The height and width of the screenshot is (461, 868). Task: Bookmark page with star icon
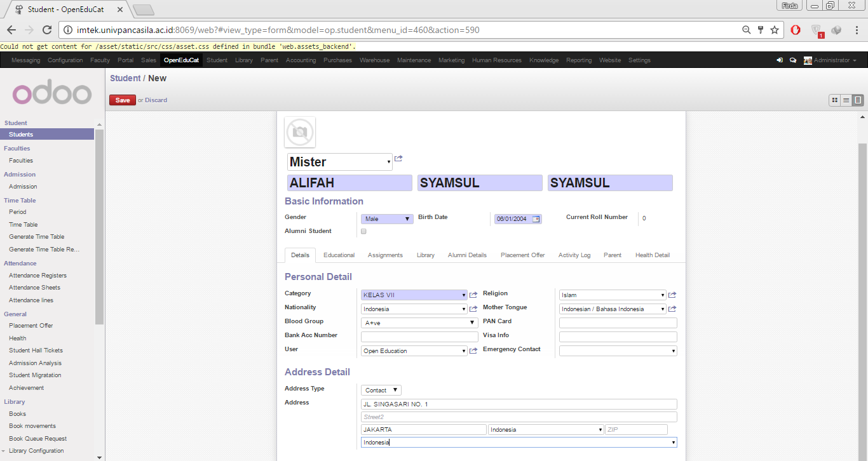pos(775,30)
